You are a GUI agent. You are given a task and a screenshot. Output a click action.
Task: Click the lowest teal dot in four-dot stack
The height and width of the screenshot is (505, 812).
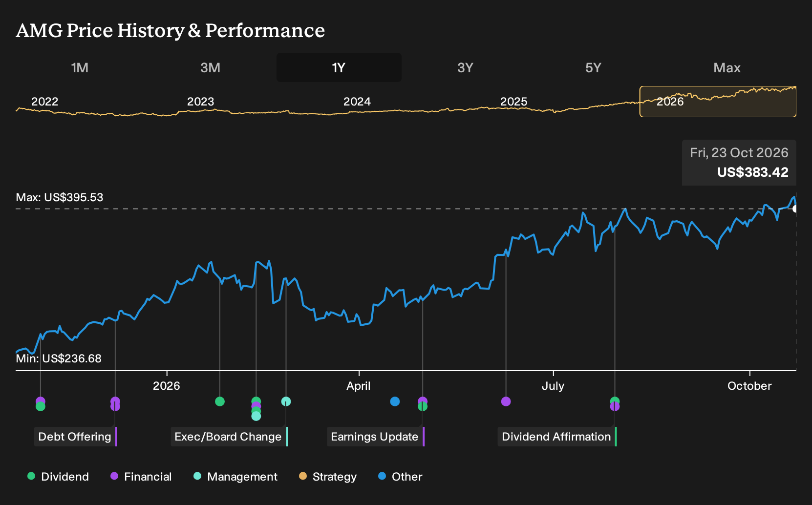tap(256, 416)
